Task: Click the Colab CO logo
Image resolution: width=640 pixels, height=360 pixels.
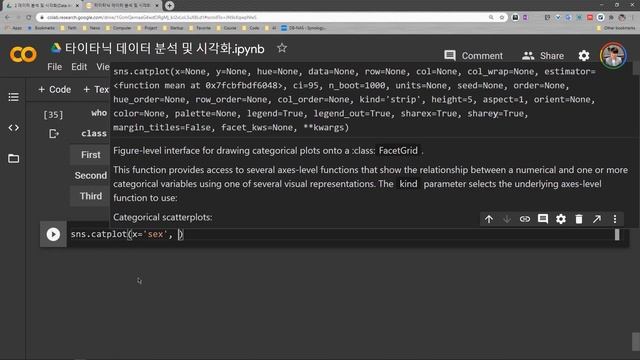Action: click(x=23, y=54)
